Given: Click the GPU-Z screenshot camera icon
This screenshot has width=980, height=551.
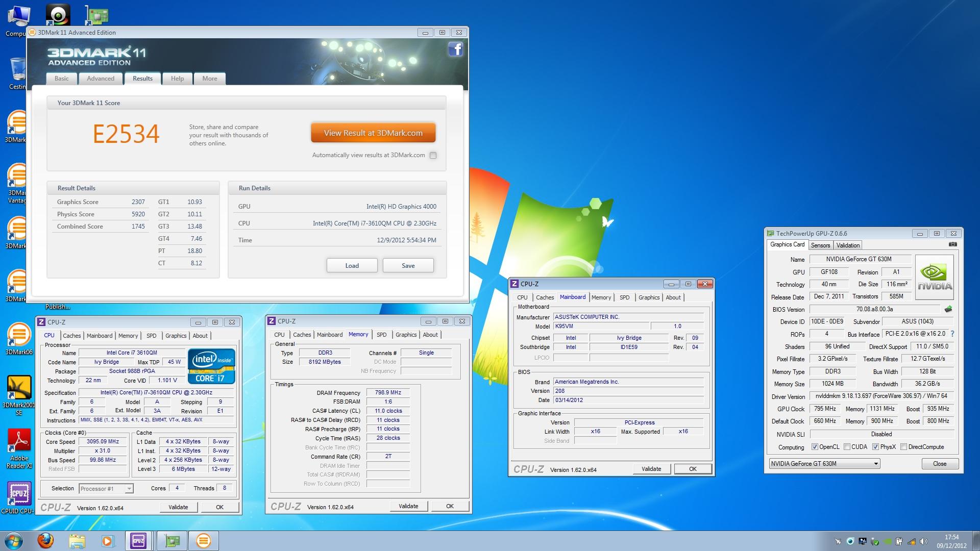Looking at the screenshot, I should pyautogui.click(x=952, y=245).
